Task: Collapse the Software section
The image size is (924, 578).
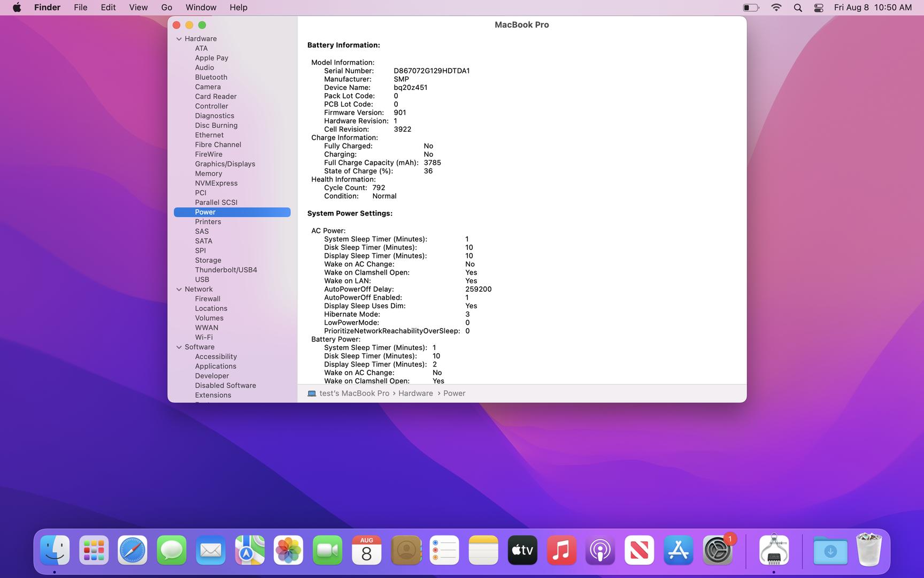Action: (179, 347)
